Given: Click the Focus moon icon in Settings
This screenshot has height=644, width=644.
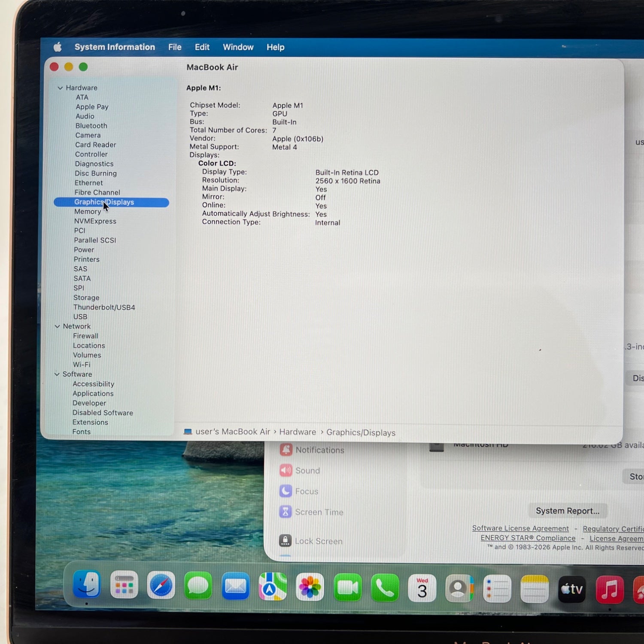Looking at the screenshot, I should pos(286,491).
